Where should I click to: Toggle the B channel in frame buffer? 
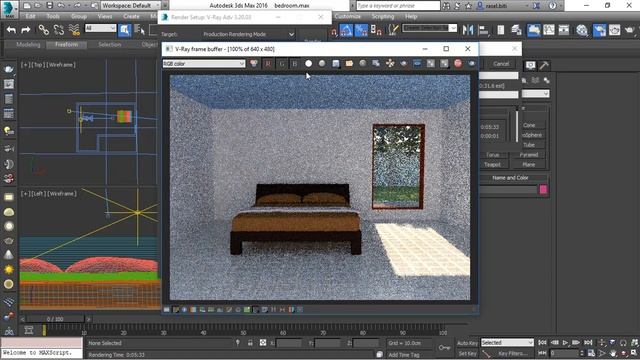[295, 64]
